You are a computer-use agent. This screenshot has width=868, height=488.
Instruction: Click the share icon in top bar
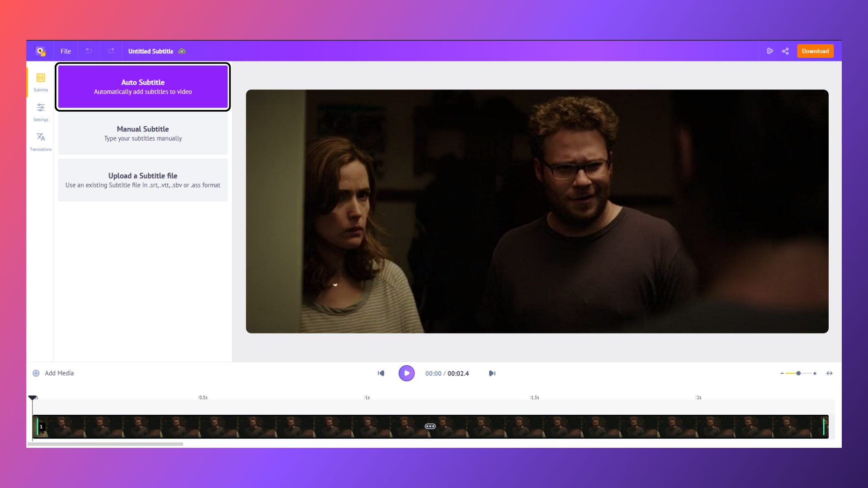(785, 51)
